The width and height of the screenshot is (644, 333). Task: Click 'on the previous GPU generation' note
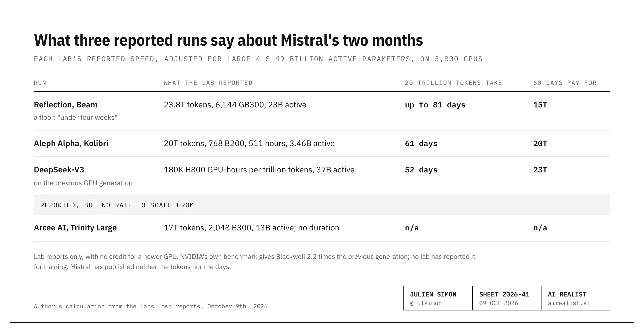pyautogui.click(x=83, y=183)
